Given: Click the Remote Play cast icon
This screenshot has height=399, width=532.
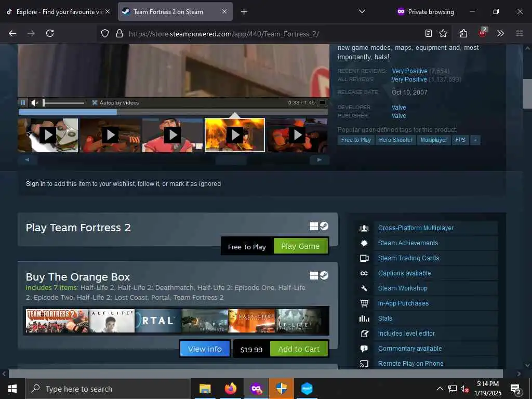Looking at the screenshot, I should click(364, 364).
